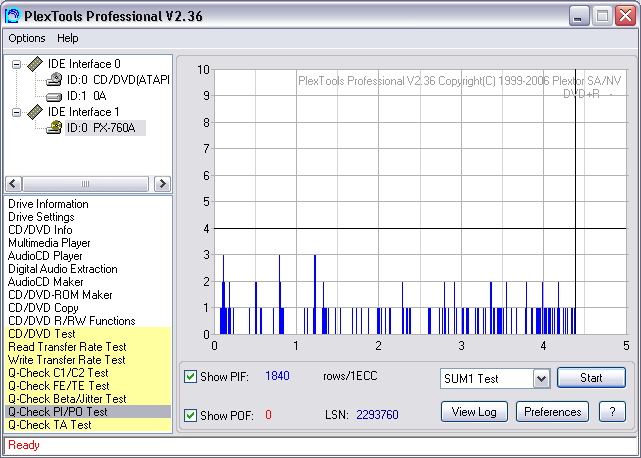The image size is (641, 458).
Task: Click the LSN value 2293760
Action: pos(377,415)
